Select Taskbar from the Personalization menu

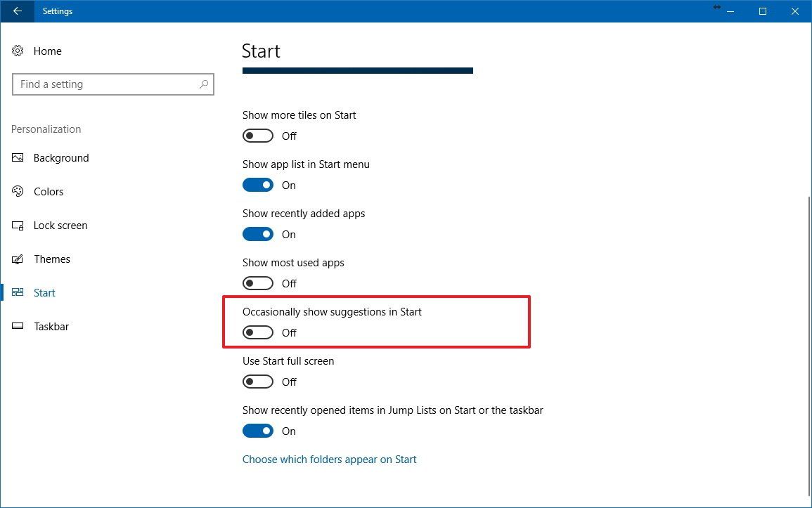(x=51, y=326)
